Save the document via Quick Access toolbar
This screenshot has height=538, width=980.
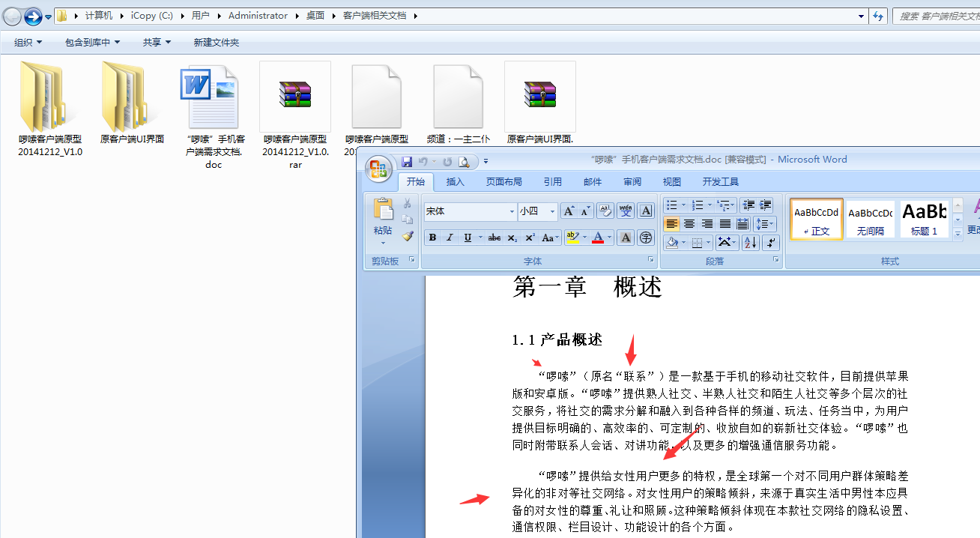point(407,161)
